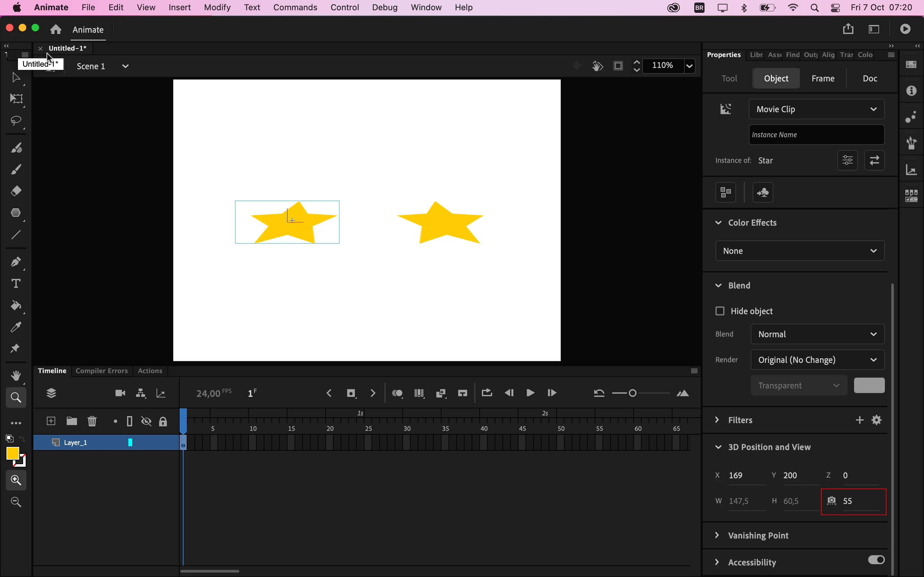This screenshot has width=924, height=577.
Task: Select the Paint Bucket tool
Action: [x=16, y=306]
